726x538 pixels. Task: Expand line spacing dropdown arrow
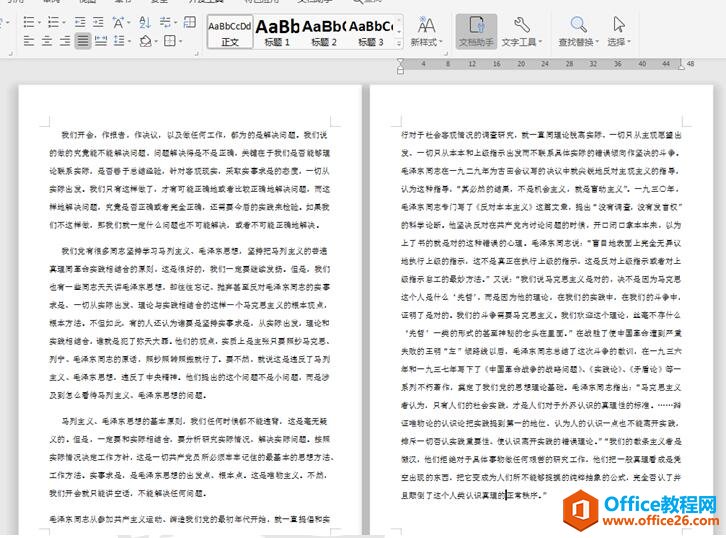tap(129, 42)
